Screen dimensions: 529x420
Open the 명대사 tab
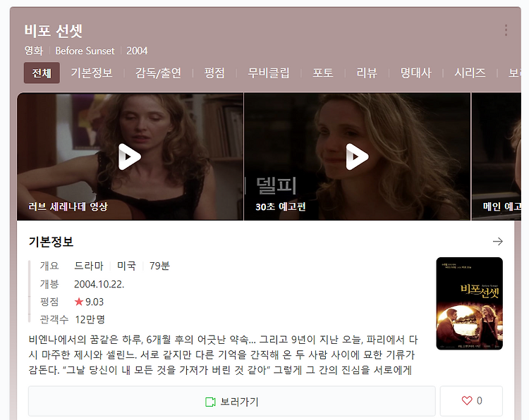point(415,73)
